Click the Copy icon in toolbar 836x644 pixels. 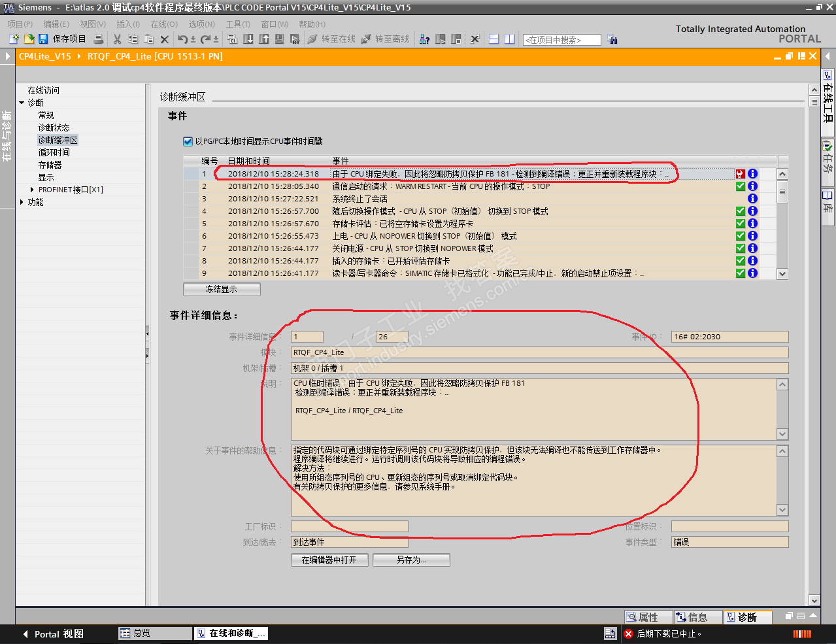133,39
